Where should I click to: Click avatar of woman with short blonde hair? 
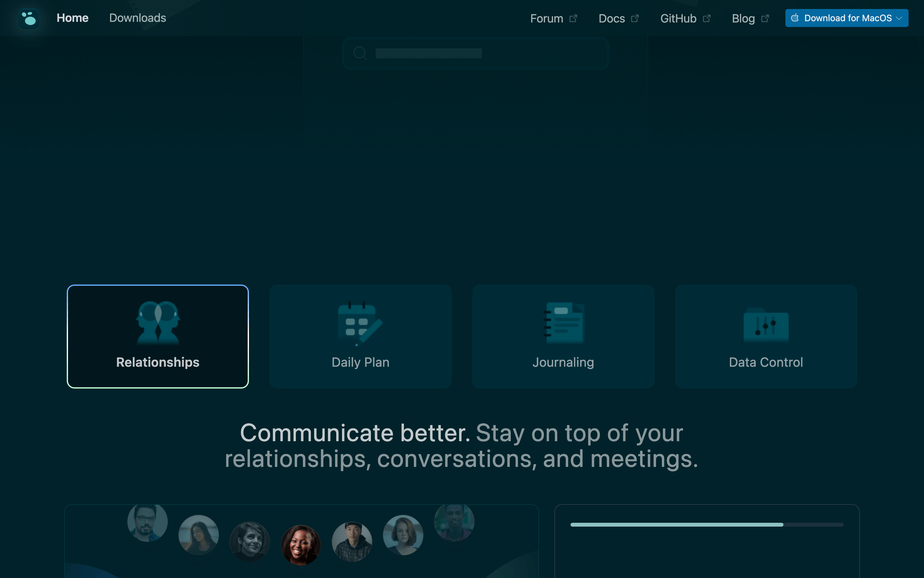(x=403, y=535)
